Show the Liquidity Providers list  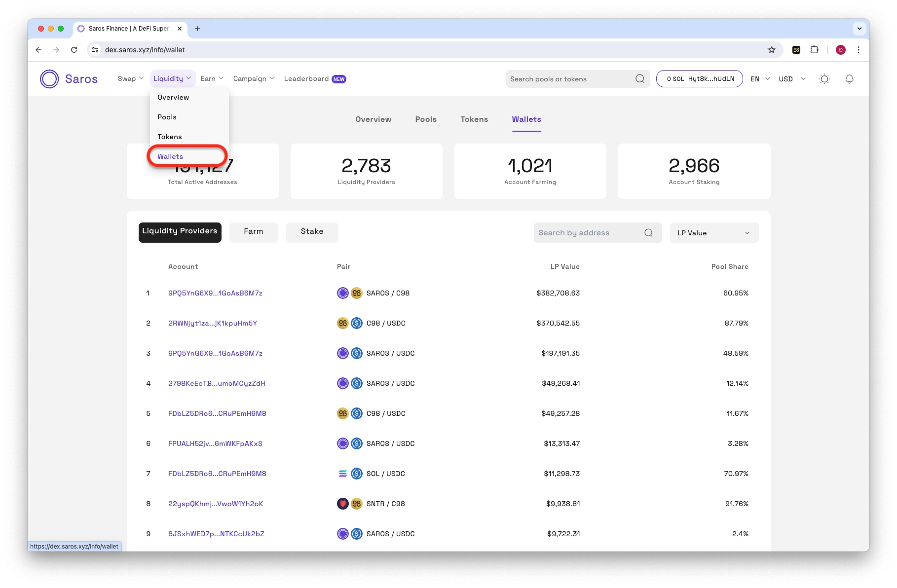pos(180,232)
